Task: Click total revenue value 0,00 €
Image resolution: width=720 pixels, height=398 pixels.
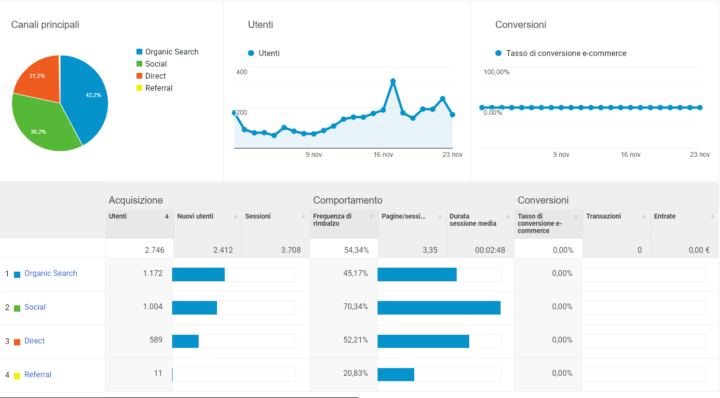Action: [x=699, y=250]
